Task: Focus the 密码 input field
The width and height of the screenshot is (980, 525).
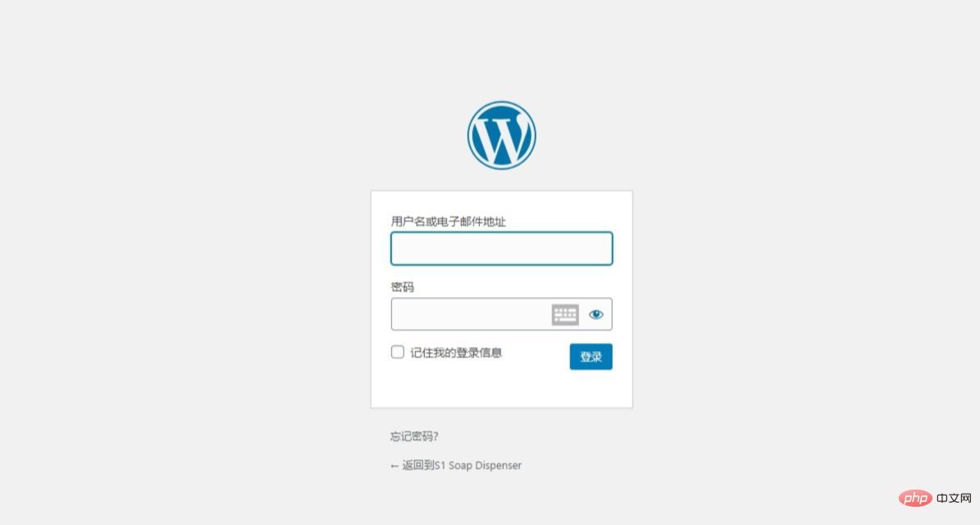Action: coord(470,314)
